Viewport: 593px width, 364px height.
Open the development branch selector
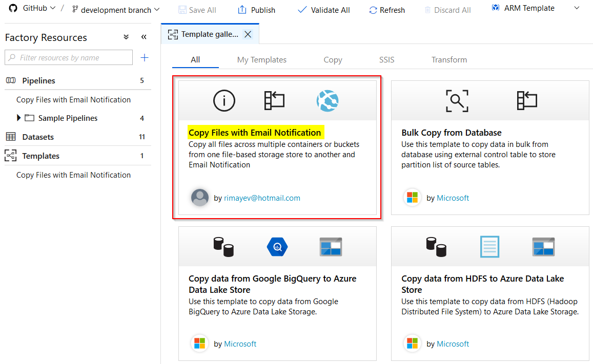[x=116, y=10]
